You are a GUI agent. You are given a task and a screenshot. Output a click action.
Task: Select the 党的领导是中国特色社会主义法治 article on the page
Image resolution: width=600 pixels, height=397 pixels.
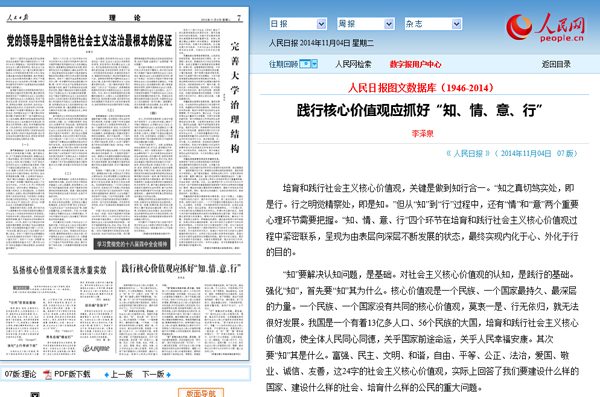point(90,41)
